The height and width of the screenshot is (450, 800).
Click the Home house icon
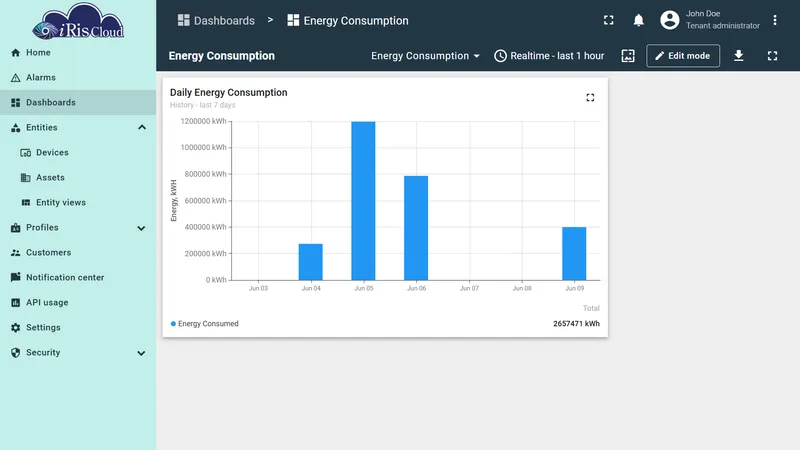(x=16, y=53)
